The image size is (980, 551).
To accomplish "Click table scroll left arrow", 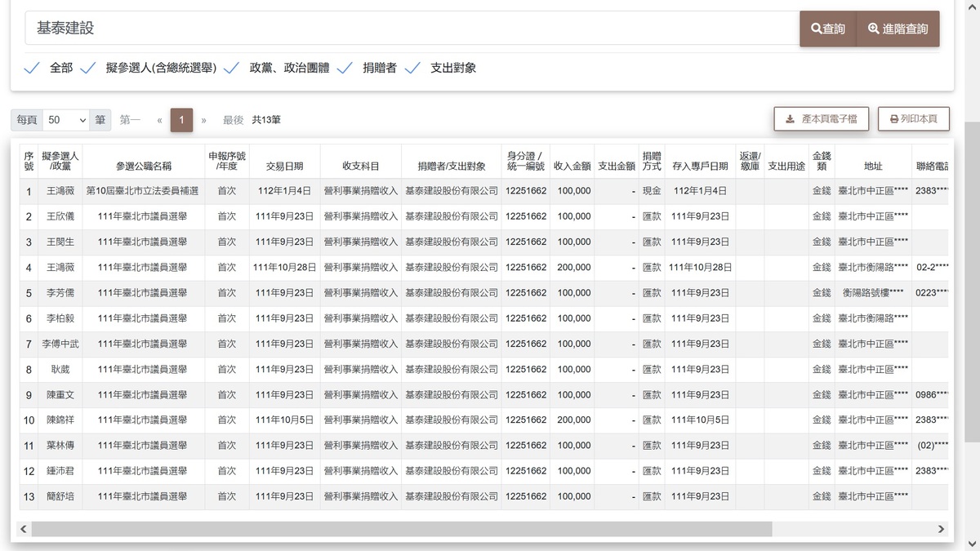I will [x=23, y=529].
